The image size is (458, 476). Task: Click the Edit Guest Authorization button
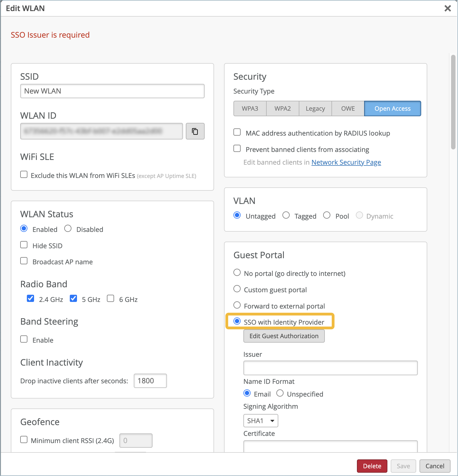point(284,336)
